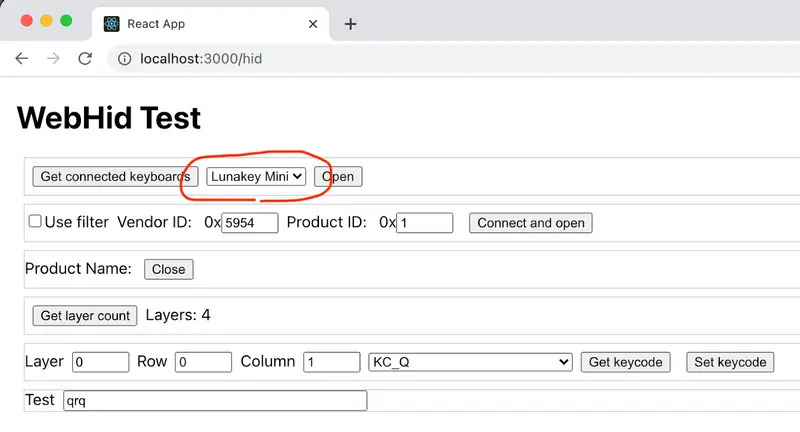800x432 pixels.
Task: View site information icon in address bar
Action: [124, 59]
